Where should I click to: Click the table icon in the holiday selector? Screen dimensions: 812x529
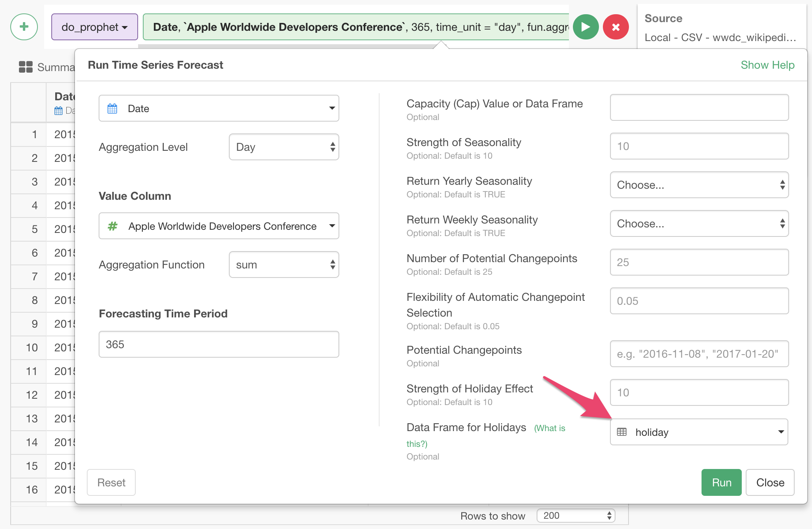pos(622,432)
